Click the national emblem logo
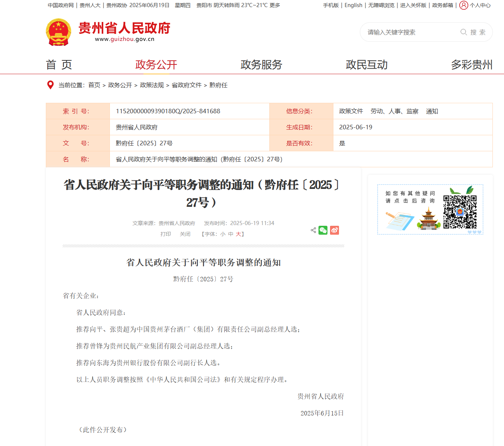The width and height of the screenshot is (504, 446). (58, 32)
